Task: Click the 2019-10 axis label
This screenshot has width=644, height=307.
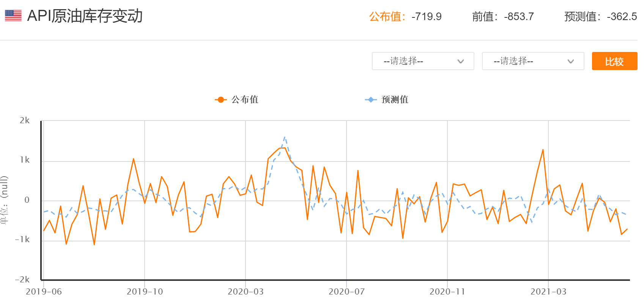Action: tap(145, 291)
